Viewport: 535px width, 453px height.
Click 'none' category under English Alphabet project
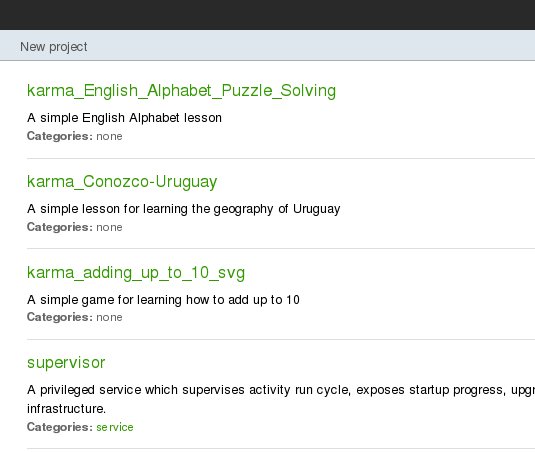tap(109, 136)
